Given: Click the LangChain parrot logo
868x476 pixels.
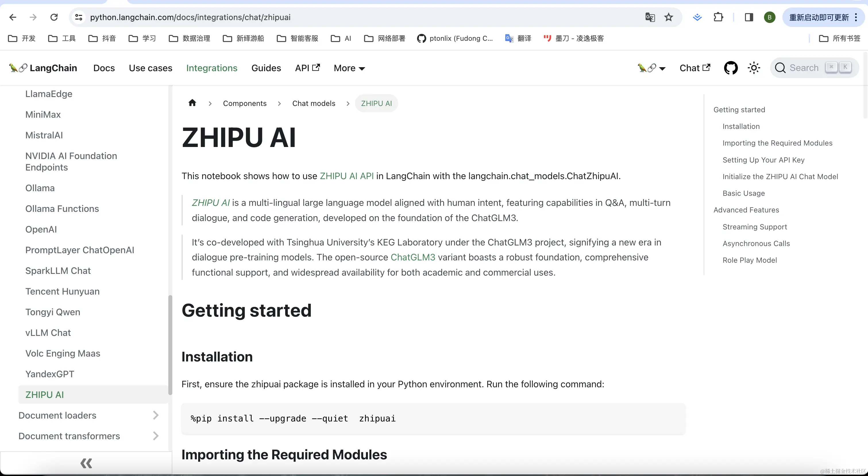Looking at the screenshot, I should tap(43, 68).
